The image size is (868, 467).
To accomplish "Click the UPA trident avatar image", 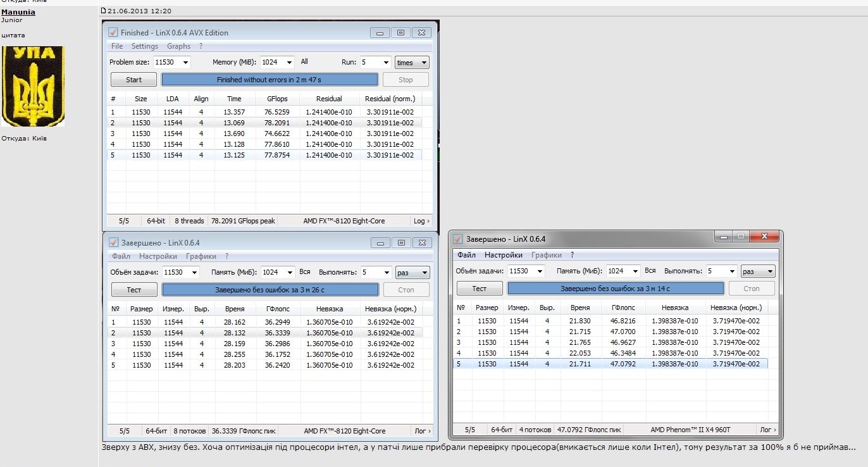I will click(x=33, y=86).
